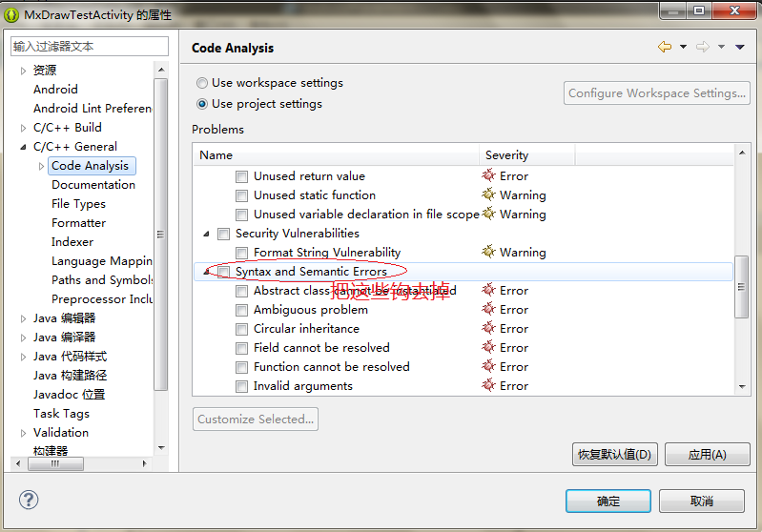This screenshot has height=532, width=762.
Task: Click error severity icon for Unused return value
Action: [x=489, y=176]
